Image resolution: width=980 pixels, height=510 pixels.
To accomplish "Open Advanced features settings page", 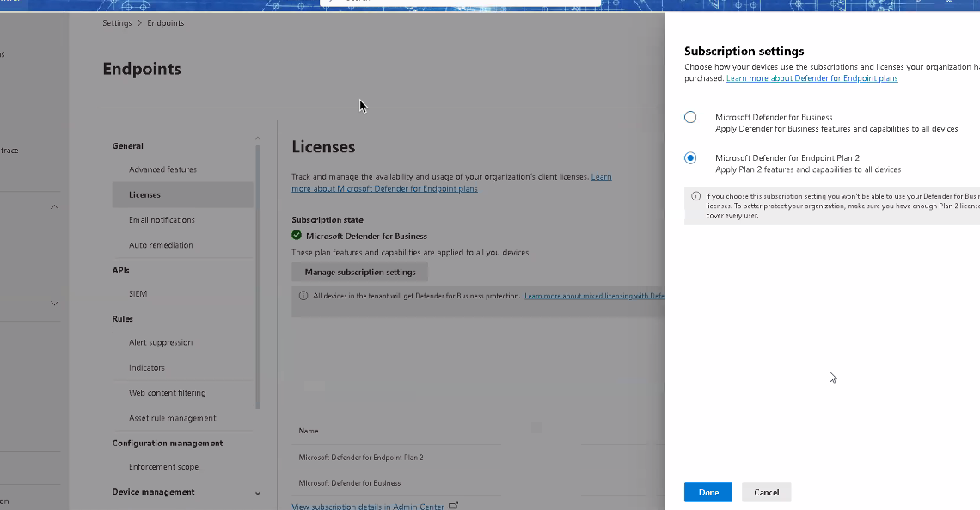I will pyautogui.click(x=162, y=169).
